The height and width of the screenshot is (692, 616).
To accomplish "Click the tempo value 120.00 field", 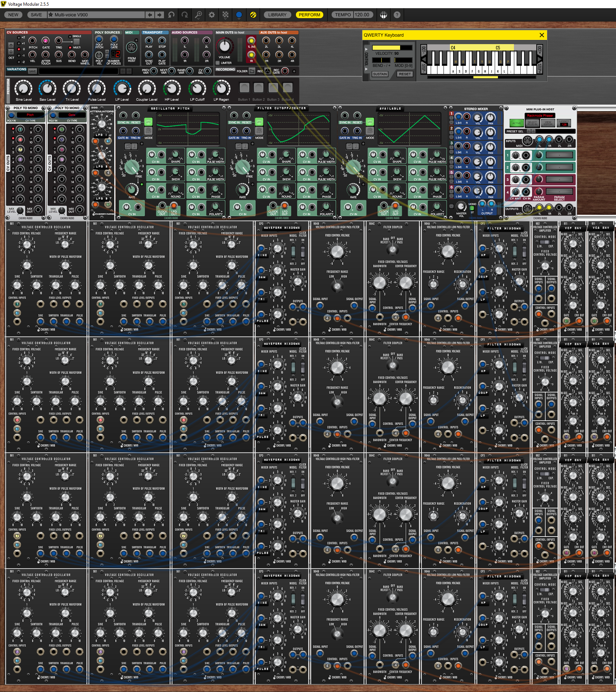I will [363, 15].
